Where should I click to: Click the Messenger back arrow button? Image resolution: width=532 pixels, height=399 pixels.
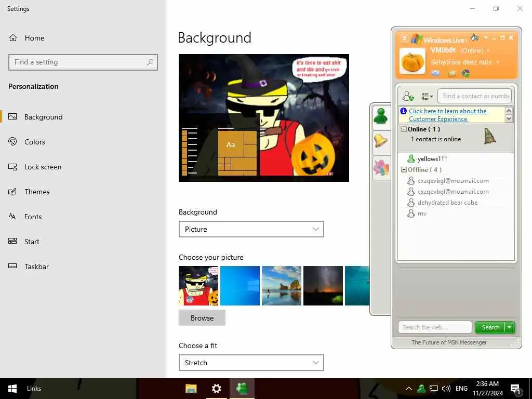(x=404, y=38)
